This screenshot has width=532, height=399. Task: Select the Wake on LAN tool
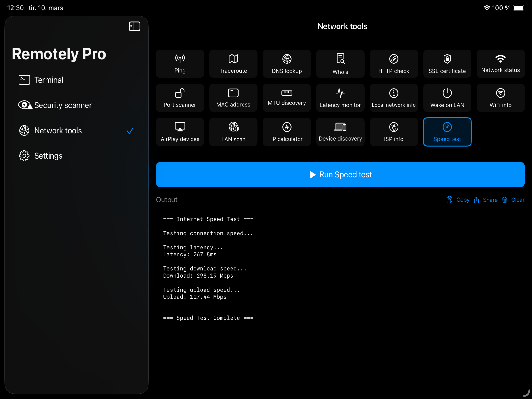click(x=447, y=98)
